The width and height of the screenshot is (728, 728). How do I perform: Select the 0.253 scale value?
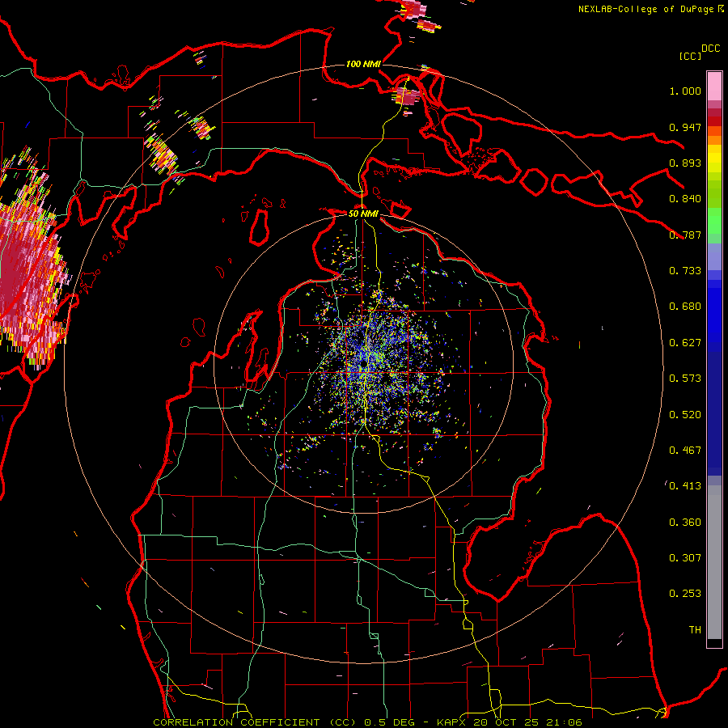tap(685, 594)
